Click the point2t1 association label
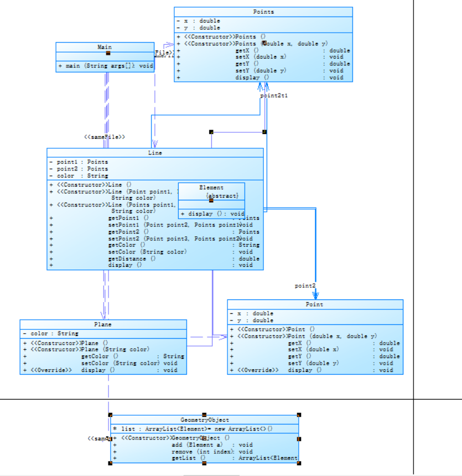 coord(274,96)
